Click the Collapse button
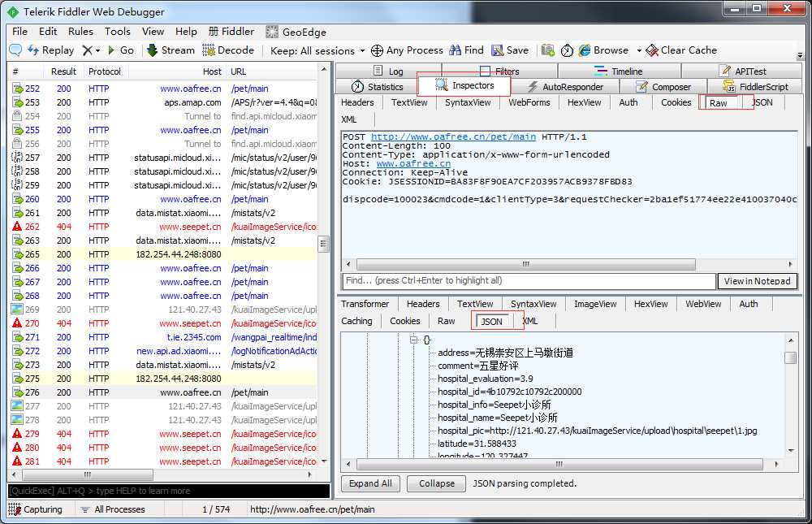 (437, 483)
